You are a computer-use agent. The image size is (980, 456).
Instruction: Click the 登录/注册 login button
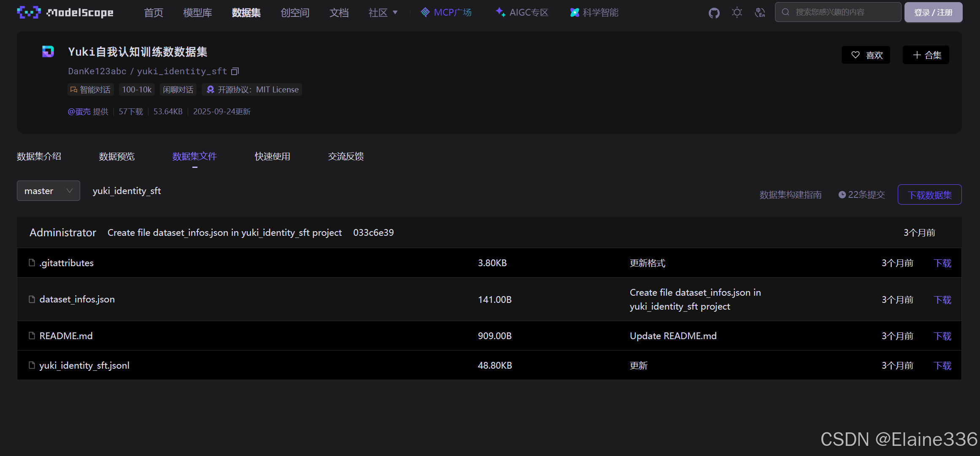click(933, 12)
